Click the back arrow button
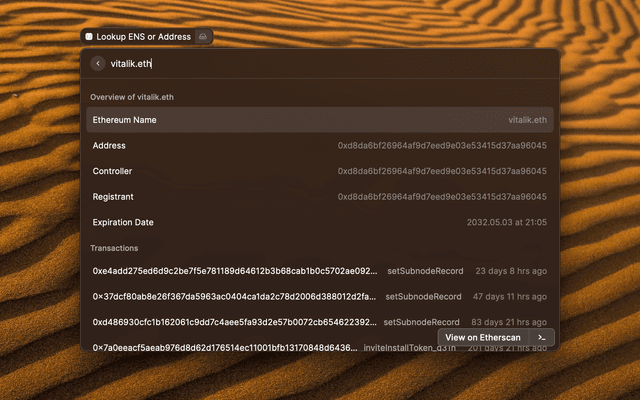The image size is (640, 400). tap(98, 63)
